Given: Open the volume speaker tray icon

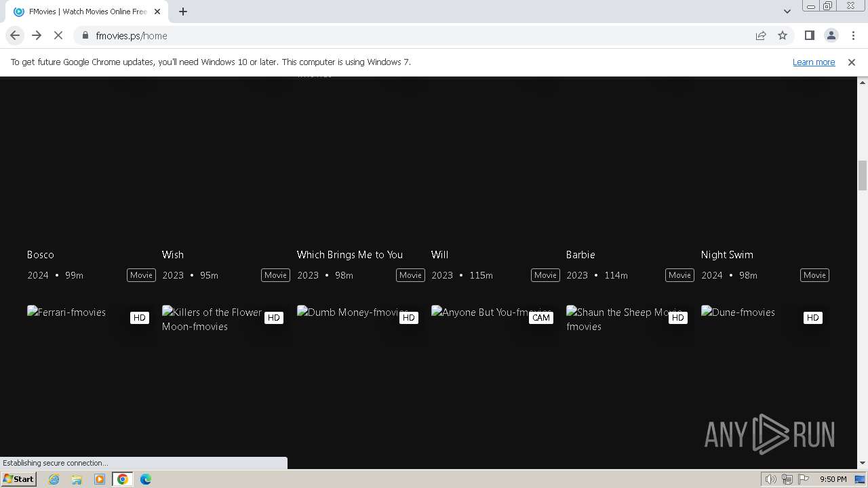Looking at the screenshot, I should point(770,479).
